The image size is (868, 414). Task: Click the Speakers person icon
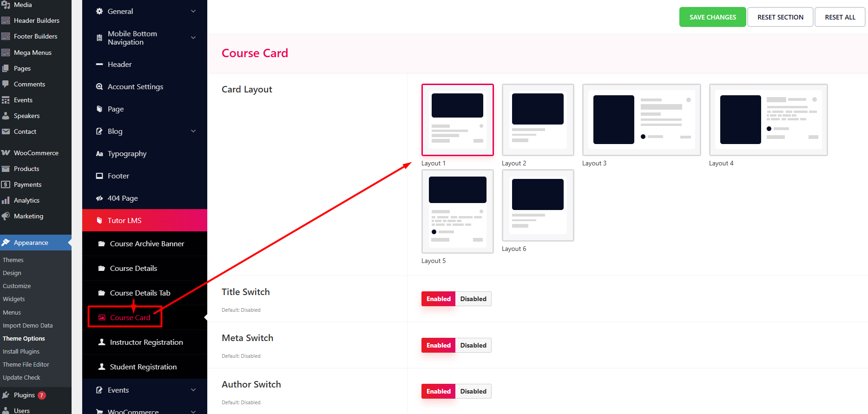(6, 116)
